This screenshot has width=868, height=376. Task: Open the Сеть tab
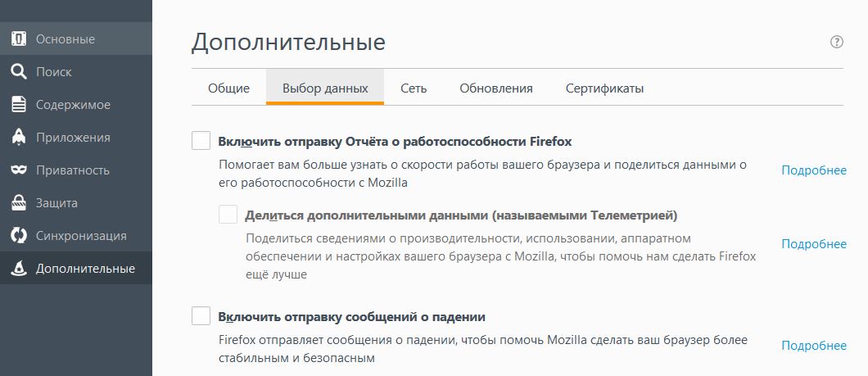point(414,88)
